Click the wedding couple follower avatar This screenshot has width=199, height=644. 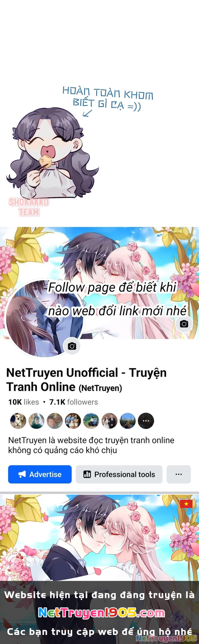coord(109,421)
